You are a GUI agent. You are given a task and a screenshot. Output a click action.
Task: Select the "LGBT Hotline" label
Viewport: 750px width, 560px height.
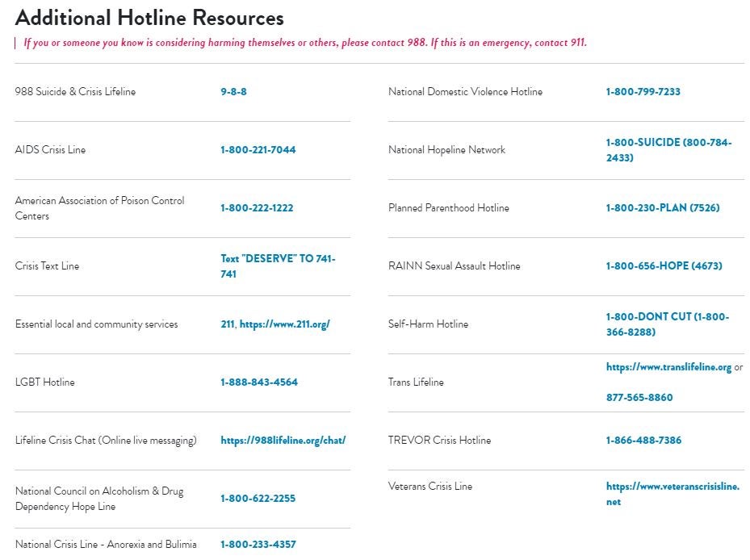point(45,382)
